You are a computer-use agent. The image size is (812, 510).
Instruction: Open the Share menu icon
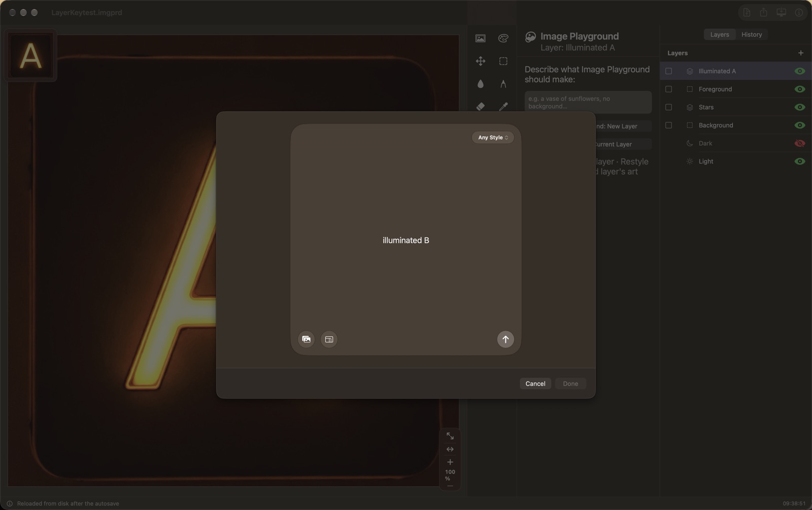(x=763, y=13)
